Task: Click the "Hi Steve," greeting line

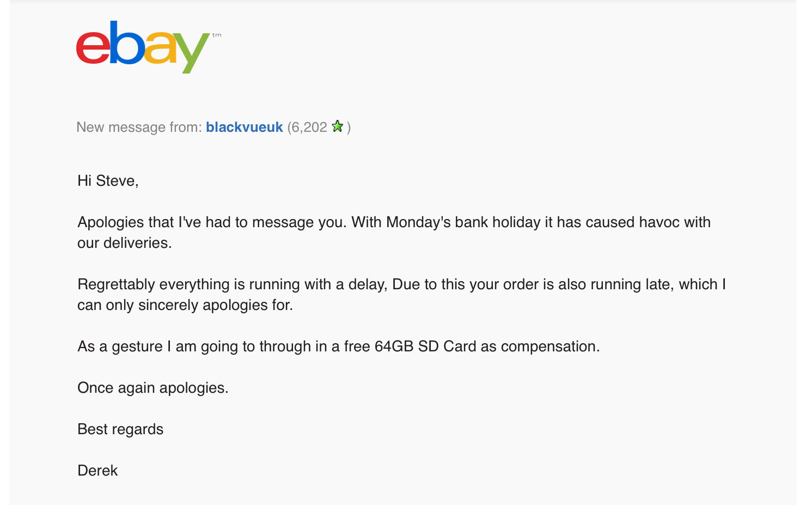Action: [x=108, y=181]
